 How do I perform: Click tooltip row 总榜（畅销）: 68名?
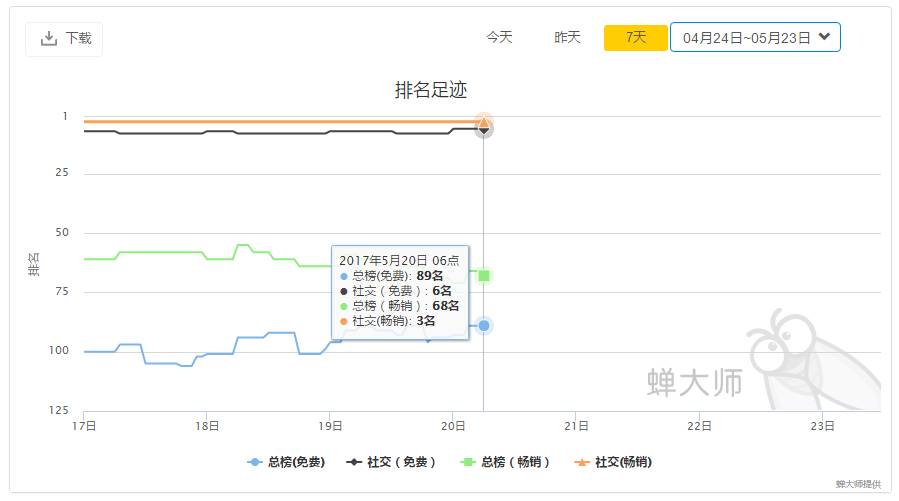point(400,306)
